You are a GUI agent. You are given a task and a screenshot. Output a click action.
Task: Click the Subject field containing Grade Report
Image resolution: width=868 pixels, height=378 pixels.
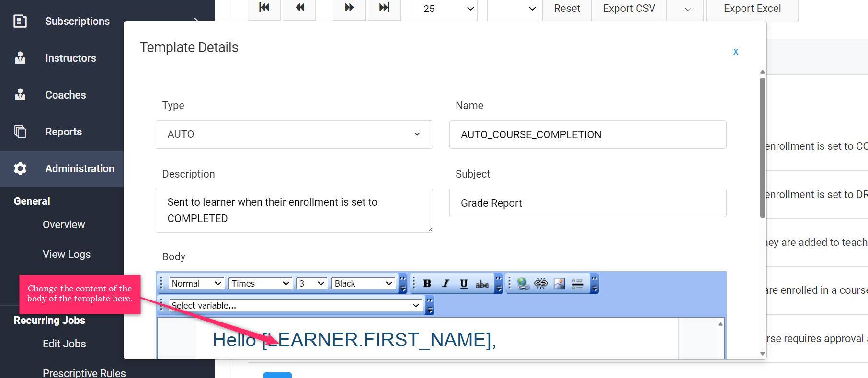(x=588, y=203)
